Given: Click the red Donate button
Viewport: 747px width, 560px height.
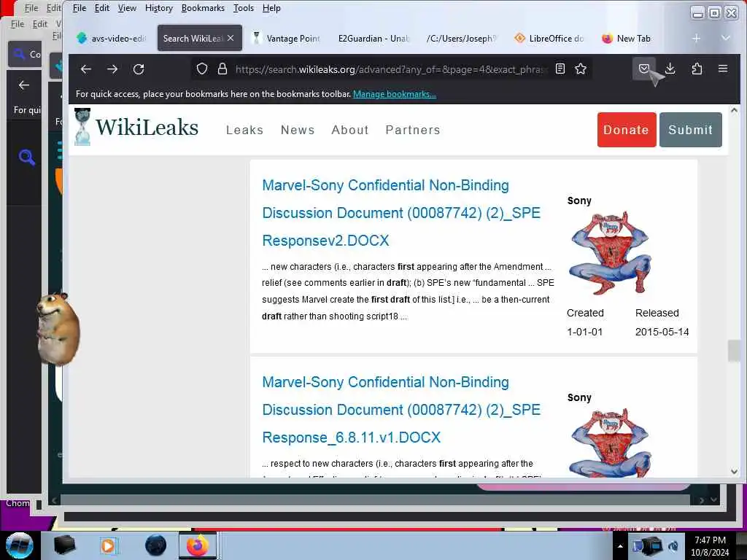Looking at the screenshot, I should click(626, 130).
